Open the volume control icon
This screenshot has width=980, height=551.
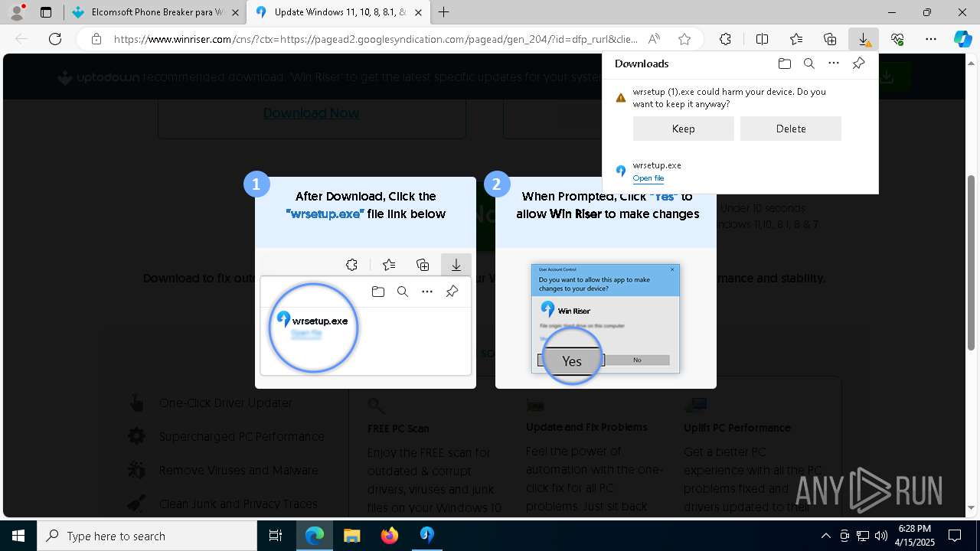[881, 536]
